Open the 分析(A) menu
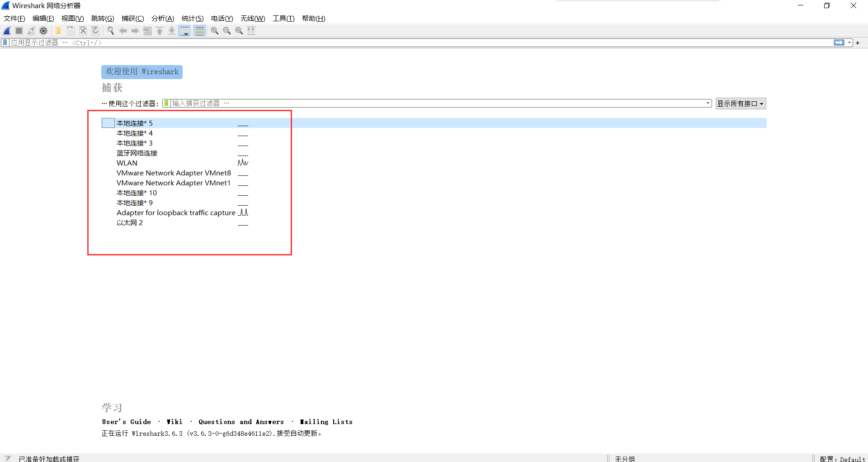 [163, 18]
